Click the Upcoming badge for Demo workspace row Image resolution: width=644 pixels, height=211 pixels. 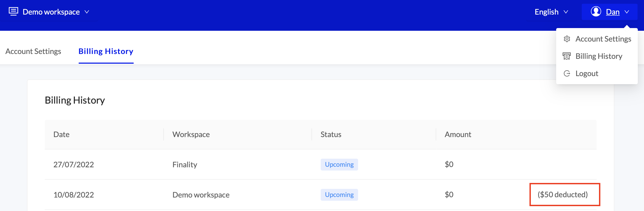pos(339,195)
